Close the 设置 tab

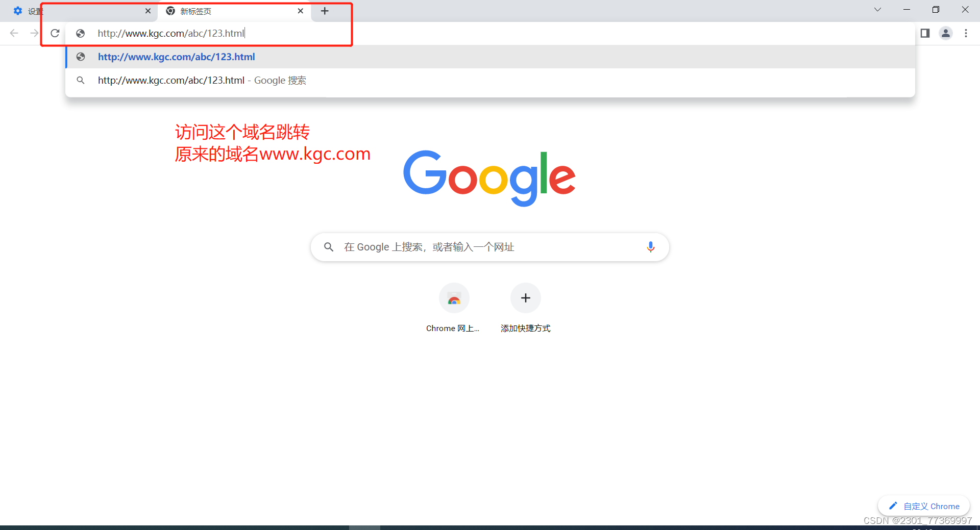[148, 11]
